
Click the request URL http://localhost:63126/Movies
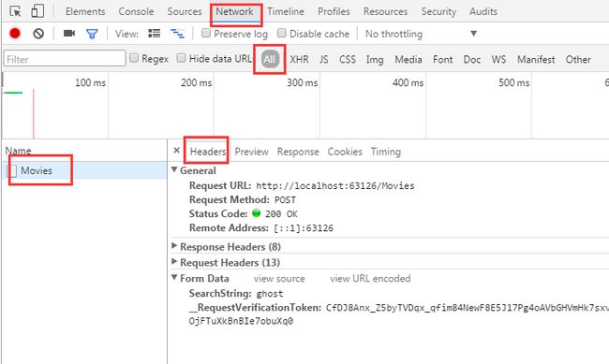pos(335,185)
